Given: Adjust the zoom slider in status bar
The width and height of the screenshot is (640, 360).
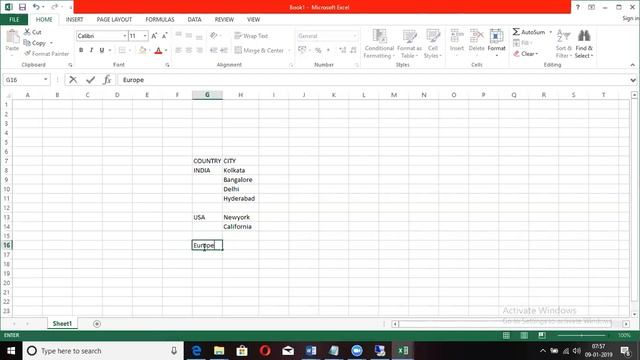Looking at the screenshot, I should pyautogui.click(x=582, y=335).
